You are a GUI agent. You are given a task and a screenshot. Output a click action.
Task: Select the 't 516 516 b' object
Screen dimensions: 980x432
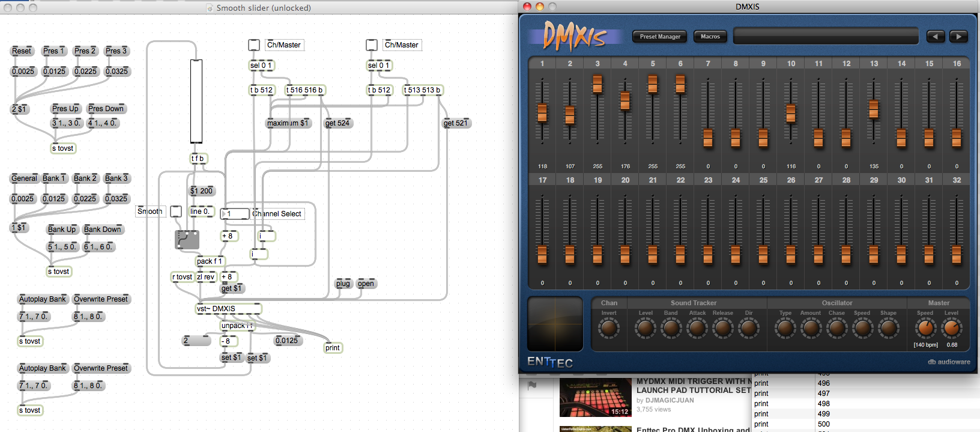coord(305,90)
